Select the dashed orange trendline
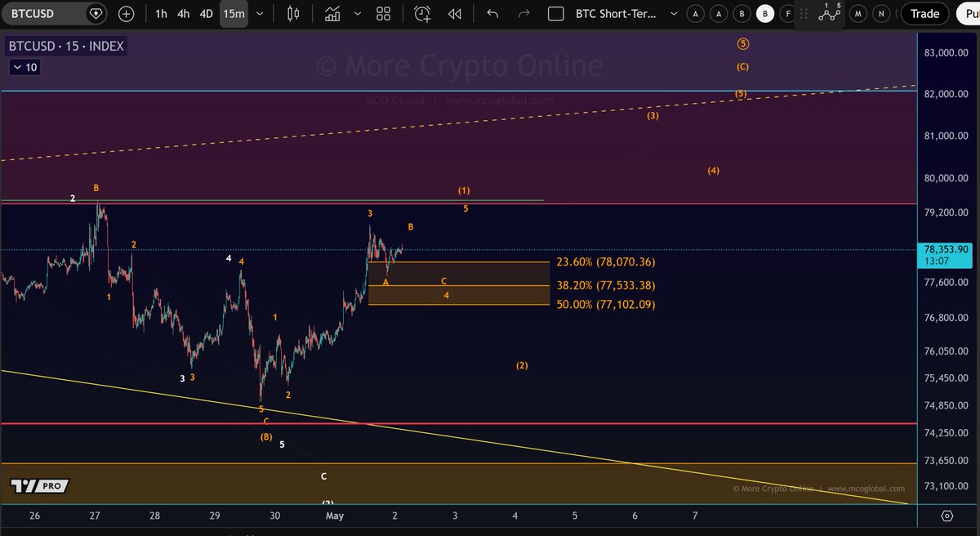Image resolution: width=980 pixels, height=536 pixels. (x=457, y=123)
